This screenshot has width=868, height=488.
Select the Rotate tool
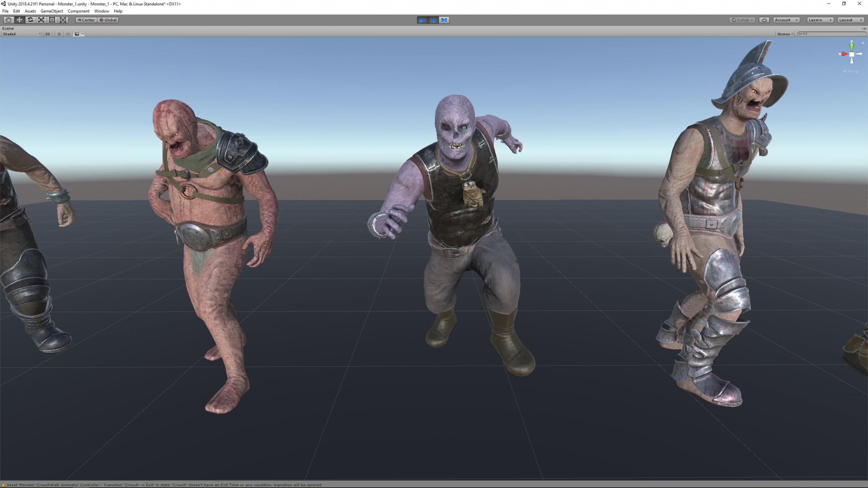pos(30,20)
